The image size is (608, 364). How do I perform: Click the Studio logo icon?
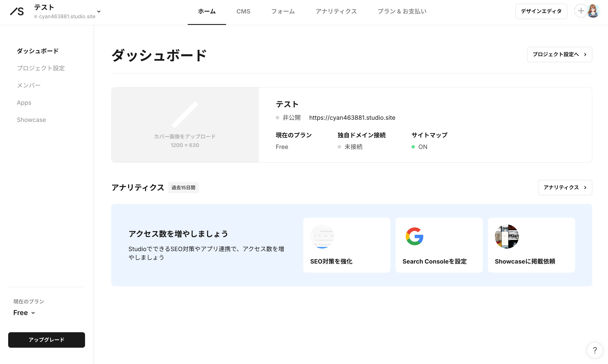17,11
